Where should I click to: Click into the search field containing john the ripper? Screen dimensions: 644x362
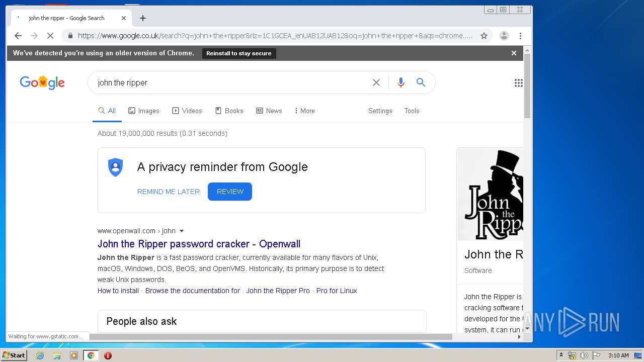pos(231,82)
